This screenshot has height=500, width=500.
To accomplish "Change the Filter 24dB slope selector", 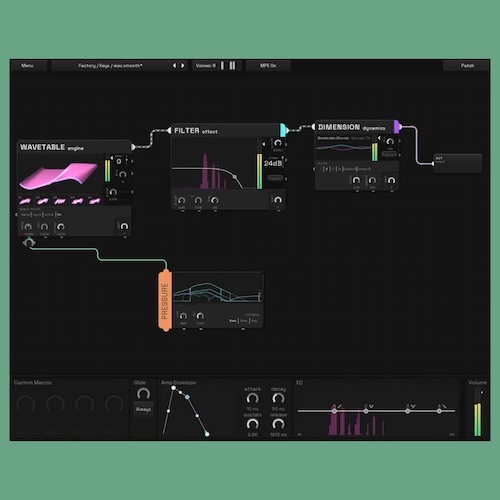I will tap(273, 163).
